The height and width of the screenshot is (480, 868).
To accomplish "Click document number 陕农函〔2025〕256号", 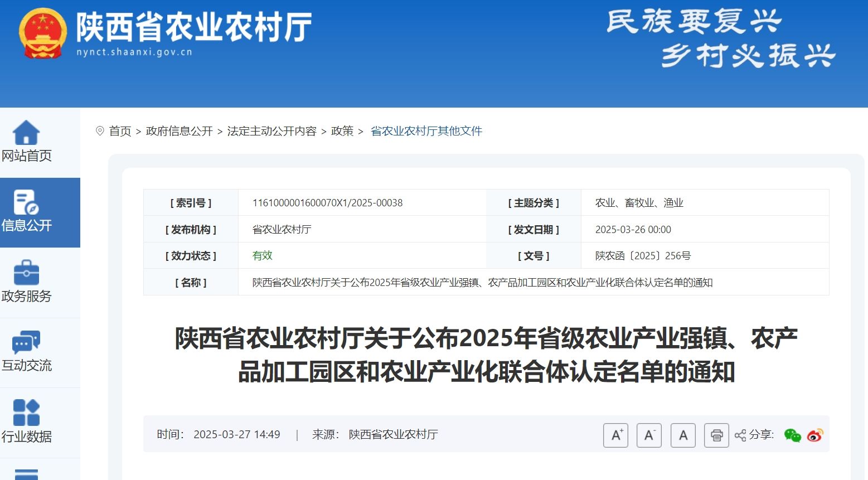I will pos(643,255).
